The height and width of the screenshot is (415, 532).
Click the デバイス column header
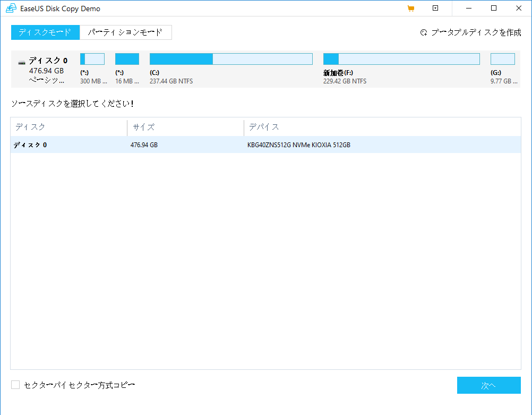coord(259,127)
